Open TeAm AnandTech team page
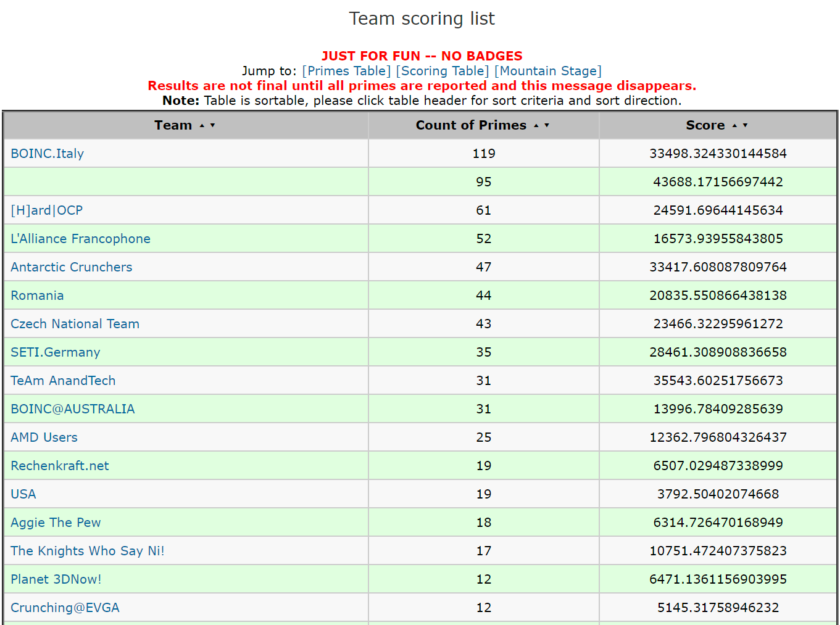 coord(63,381)
